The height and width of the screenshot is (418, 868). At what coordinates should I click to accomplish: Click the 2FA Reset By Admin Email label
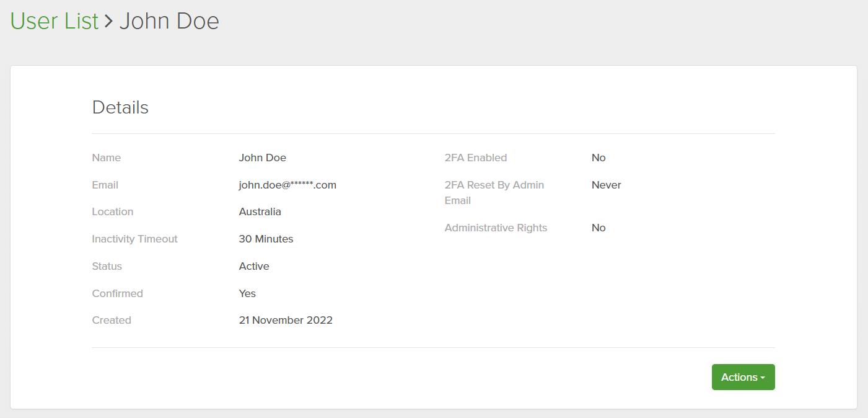[494, 192]
